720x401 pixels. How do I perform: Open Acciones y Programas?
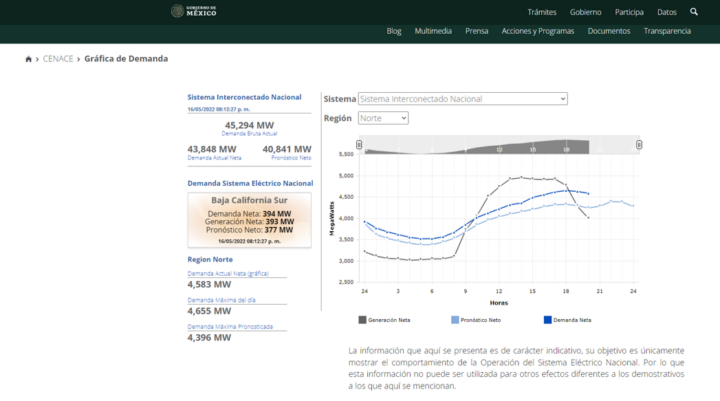click(538, 31)
